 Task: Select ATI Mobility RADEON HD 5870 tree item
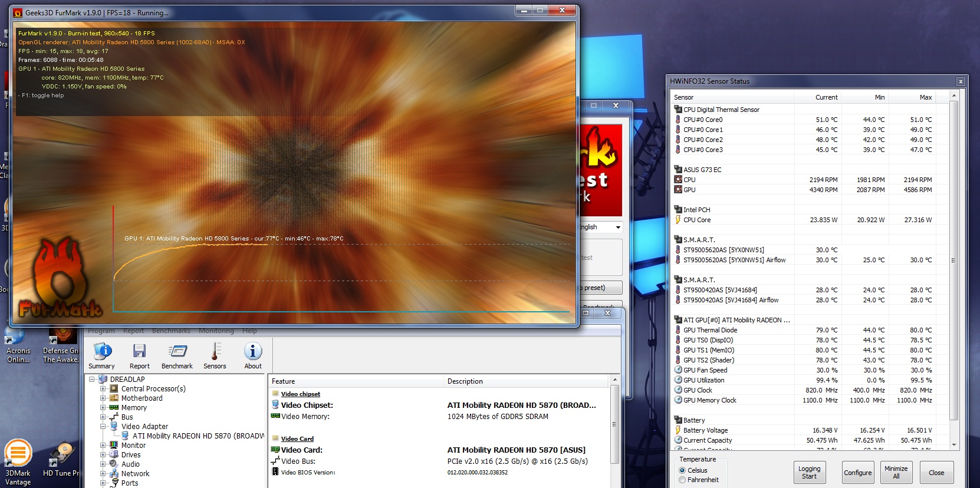pyautogui.click(x=198, y=436)
